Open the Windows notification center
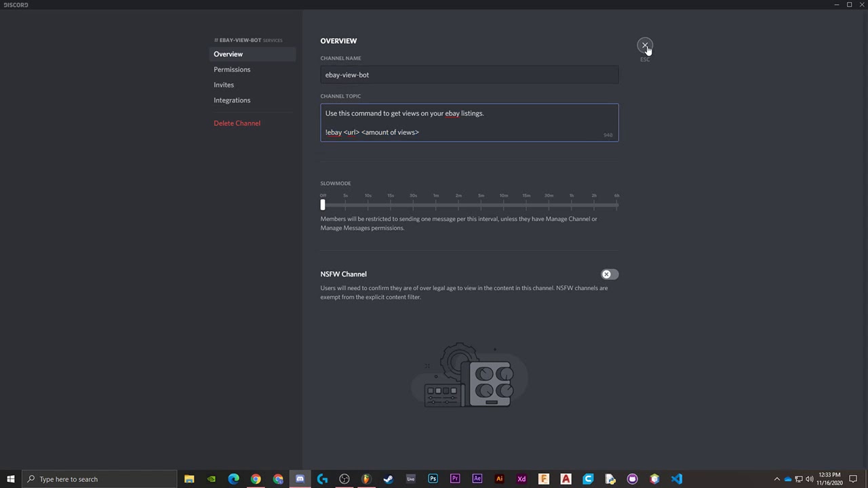Viewport: 868px width, 488px height. tap(853, 479)
